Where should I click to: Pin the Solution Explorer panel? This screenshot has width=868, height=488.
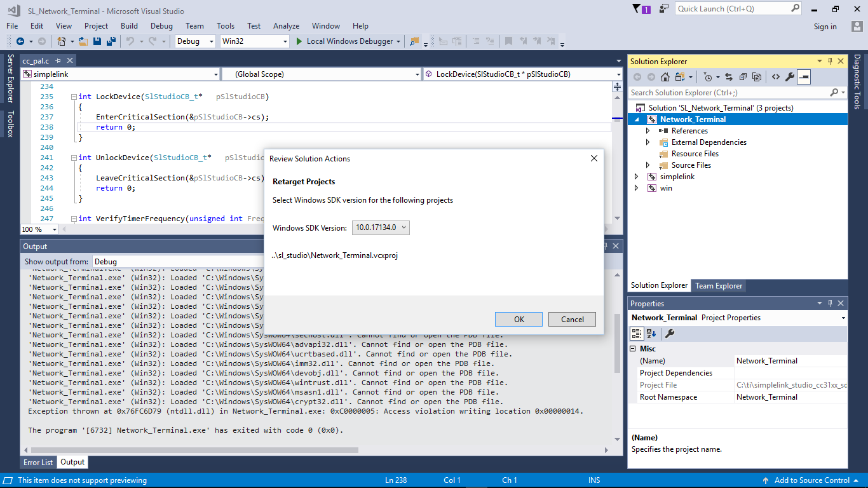829,62
